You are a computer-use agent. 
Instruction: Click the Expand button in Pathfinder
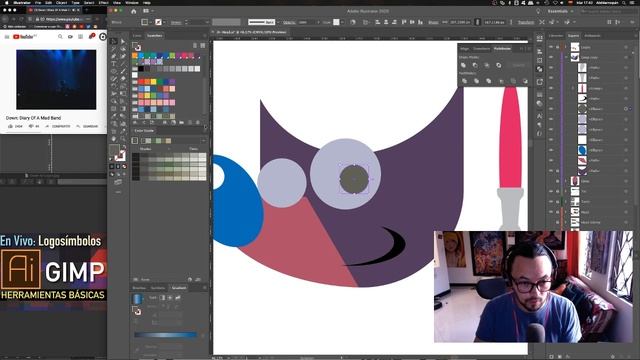(x=519, y=65)
